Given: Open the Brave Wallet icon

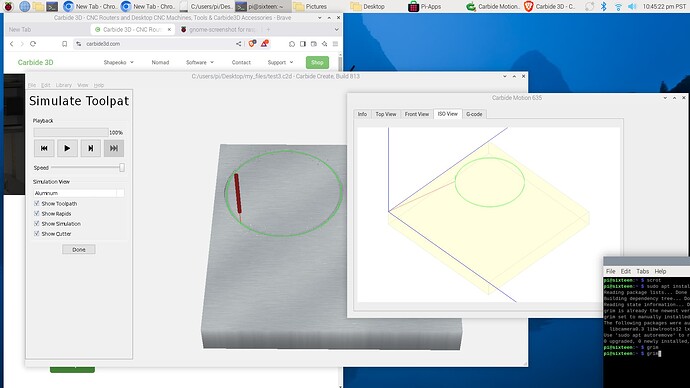Looking at the screenshot, I should point(314,44).
